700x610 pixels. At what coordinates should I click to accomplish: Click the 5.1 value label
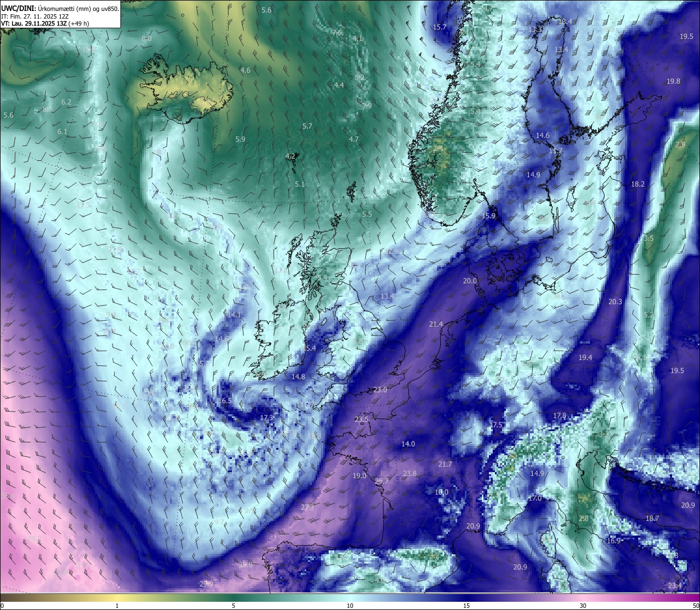tap(300, 184)
